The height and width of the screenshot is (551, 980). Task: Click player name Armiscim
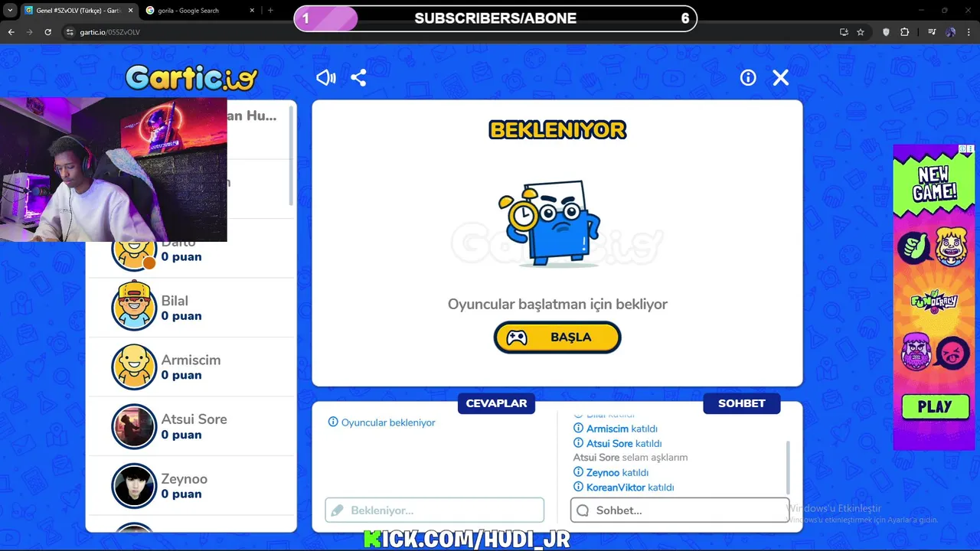click(191, 360)
